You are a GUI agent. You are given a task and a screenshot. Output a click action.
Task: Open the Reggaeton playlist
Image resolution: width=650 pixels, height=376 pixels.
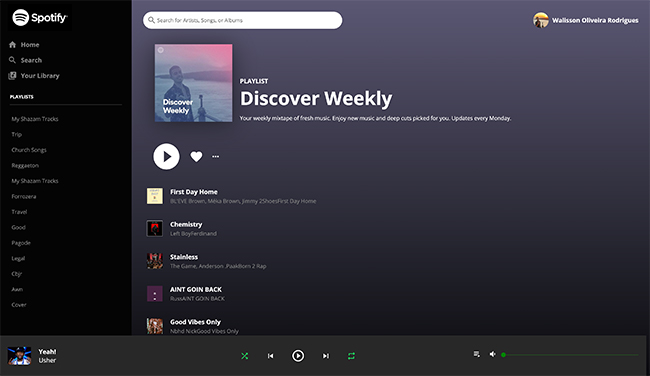25,165
